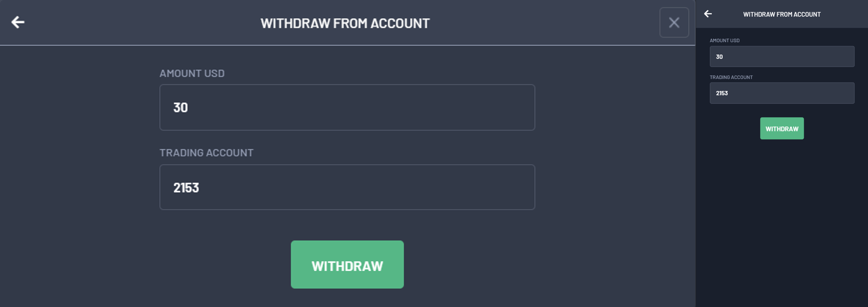Click the '30' value text in main dialog
Image resolution: width=868 pixels, height=307 pixels.
(181, 108)
